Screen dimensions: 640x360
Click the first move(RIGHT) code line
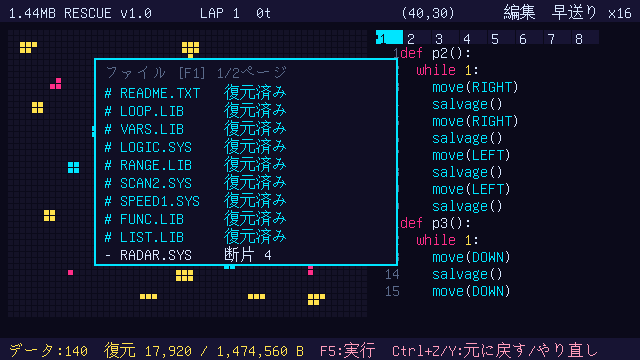coord(475,87)
